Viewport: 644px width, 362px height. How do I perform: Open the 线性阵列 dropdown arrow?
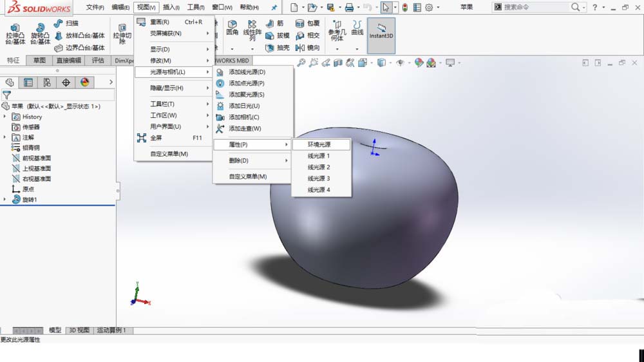tap(252, 49)
